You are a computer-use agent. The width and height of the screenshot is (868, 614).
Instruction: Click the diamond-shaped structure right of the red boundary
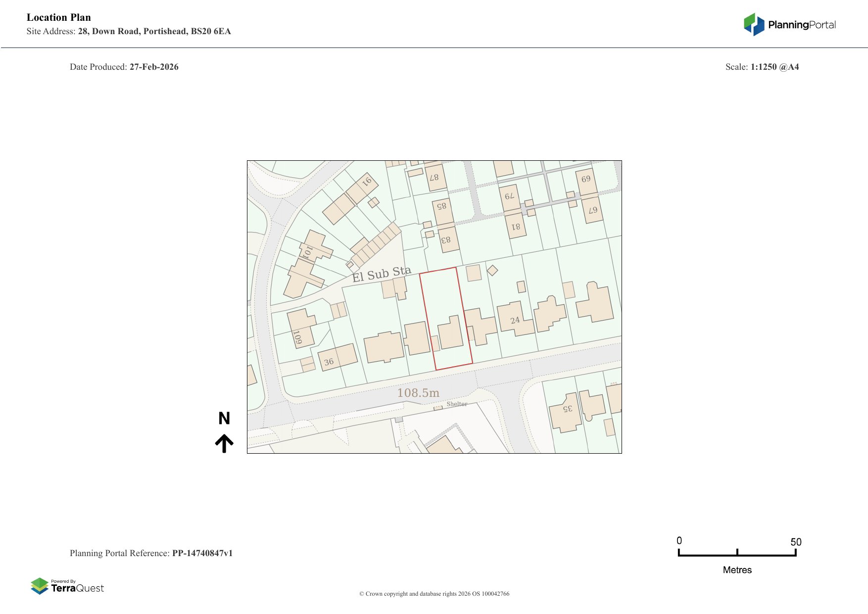coord(492,270)
